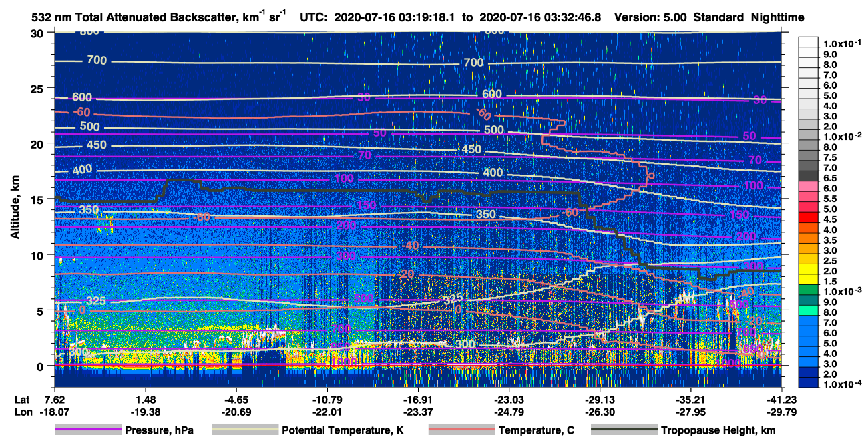
Task: Click the magenta Pressure legend line sample
Action: click(88, 430)
